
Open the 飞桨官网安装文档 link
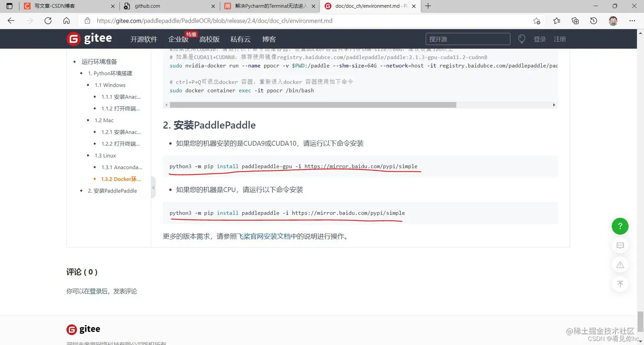pos(264,236)
